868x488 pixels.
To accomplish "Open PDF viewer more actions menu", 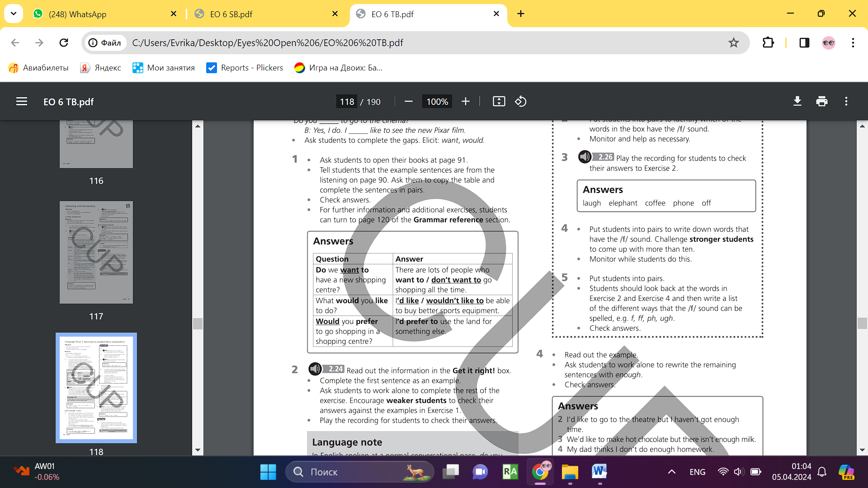I will pos(846,102).
